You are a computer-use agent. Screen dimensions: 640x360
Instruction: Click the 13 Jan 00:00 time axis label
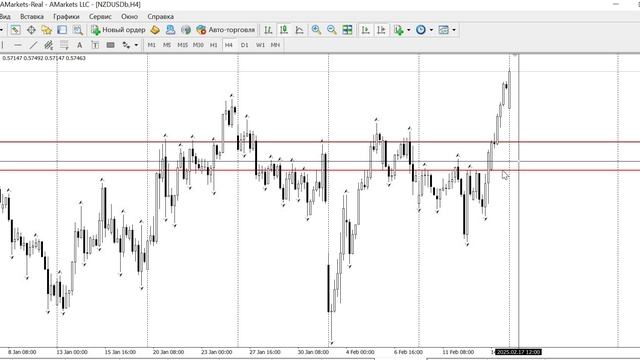(x=72, y=352)
